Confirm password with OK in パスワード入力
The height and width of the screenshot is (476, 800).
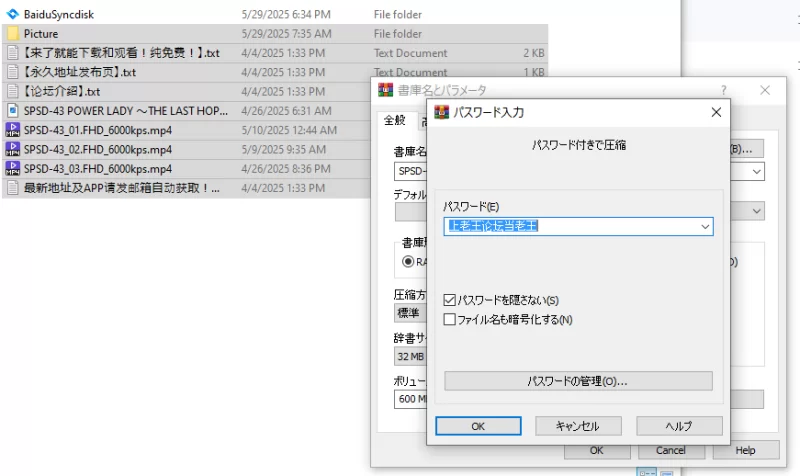coord(478,426)
